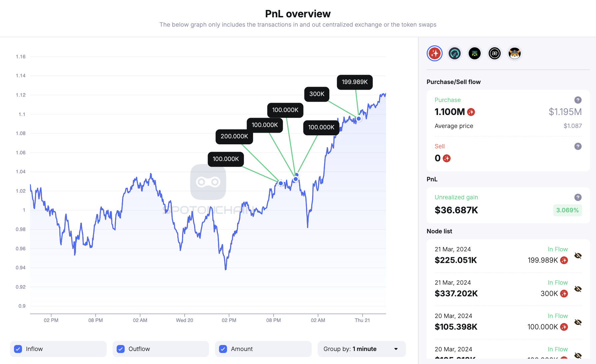Screen dimensions: 596x364
Task: Uncheck the Outflow checkbox
Action: 121,349
